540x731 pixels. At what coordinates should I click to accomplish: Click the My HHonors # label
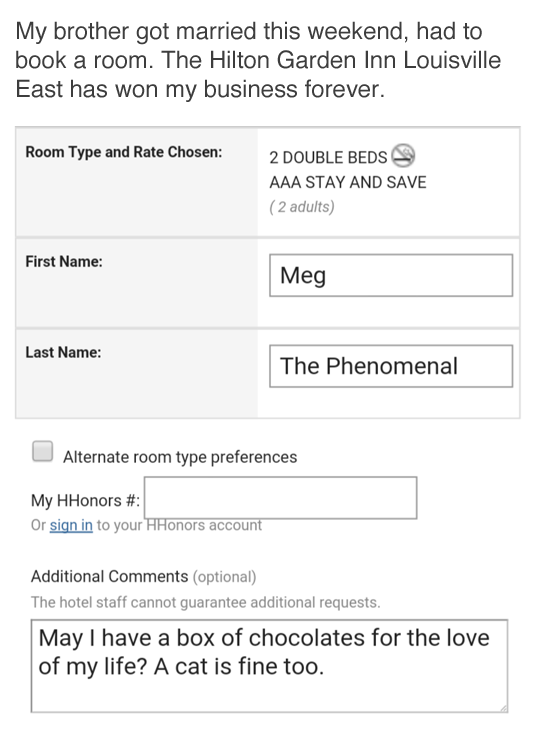point(85,501)
